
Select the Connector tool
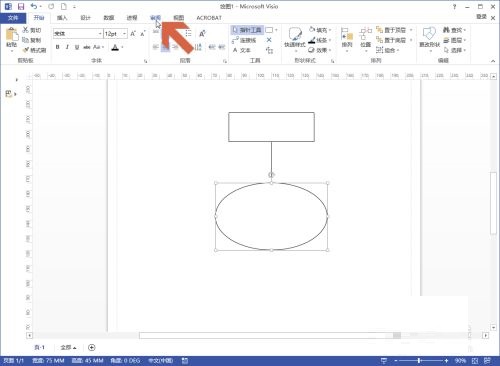click(x=244, y=40)
